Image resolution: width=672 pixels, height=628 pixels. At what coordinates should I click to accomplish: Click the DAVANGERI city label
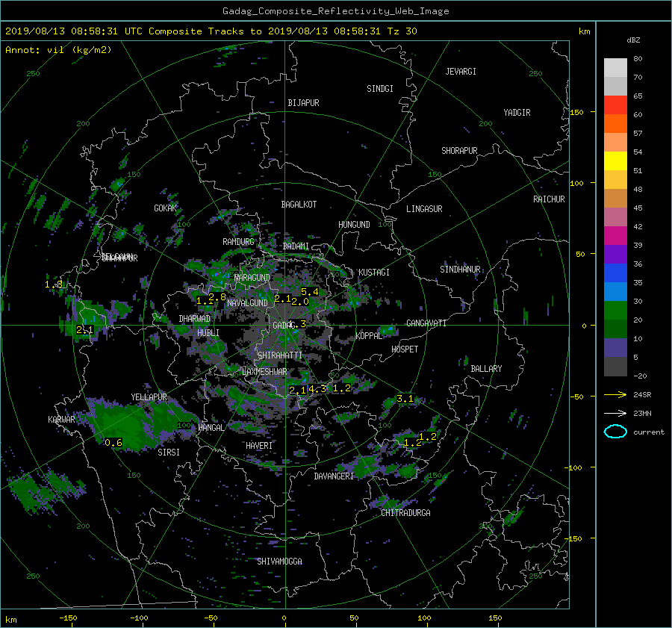pyautogui.click(x=334, y=476)
